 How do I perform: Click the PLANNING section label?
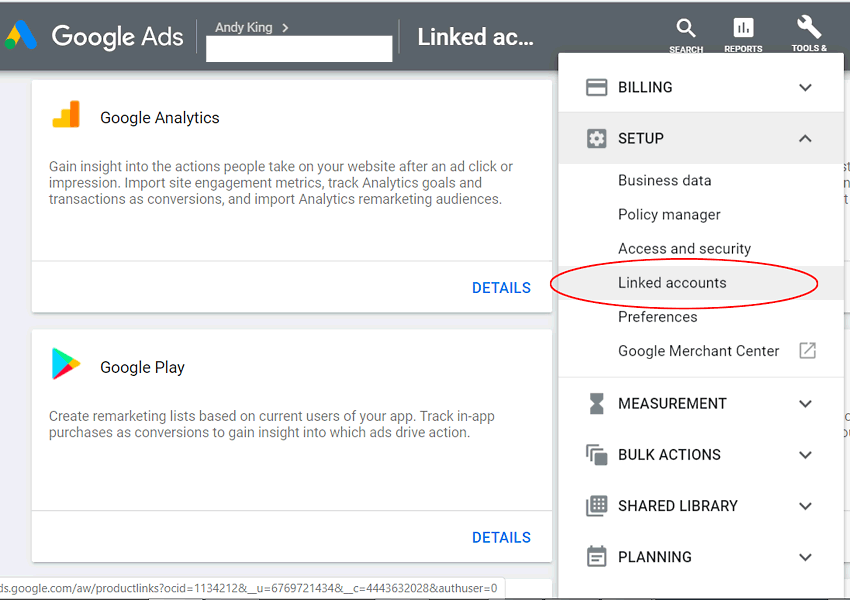pyautogui.click(x=655, y=557)
